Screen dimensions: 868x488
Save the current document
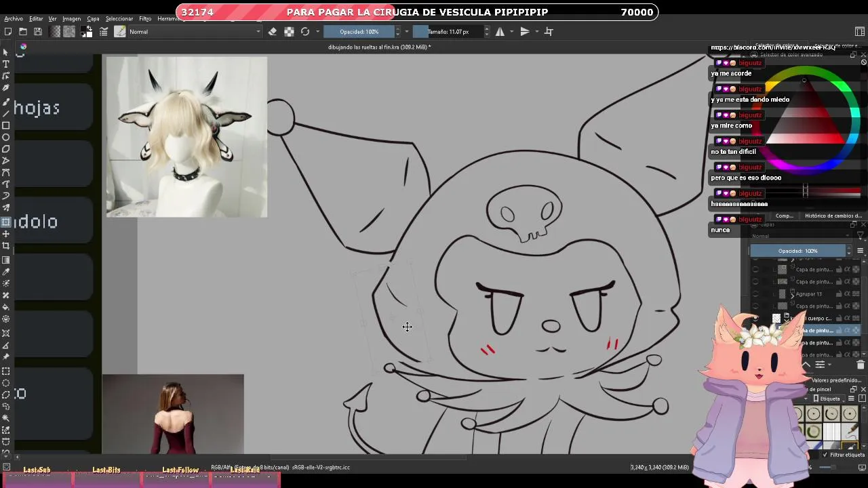38,31
